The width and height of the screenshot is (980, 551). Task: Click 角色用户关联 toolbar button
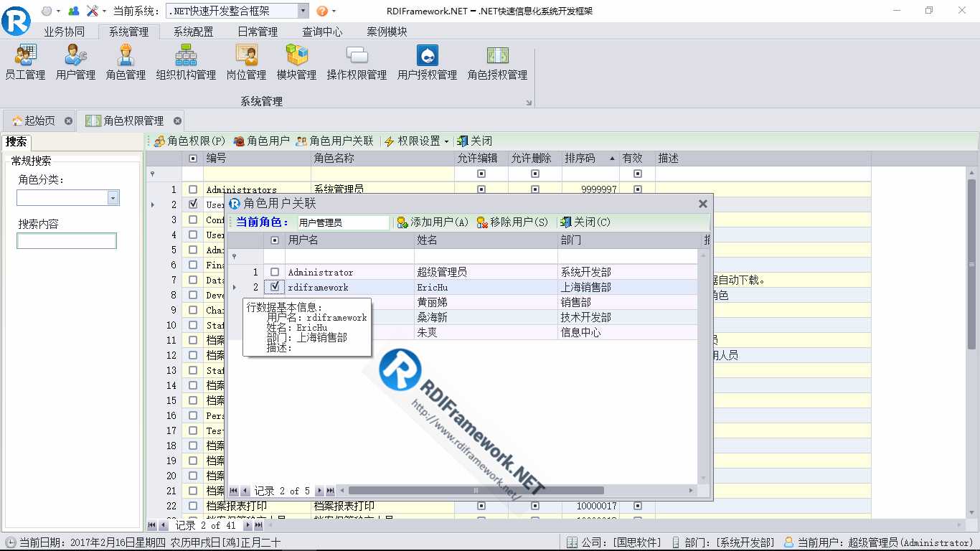pos(335,141)
